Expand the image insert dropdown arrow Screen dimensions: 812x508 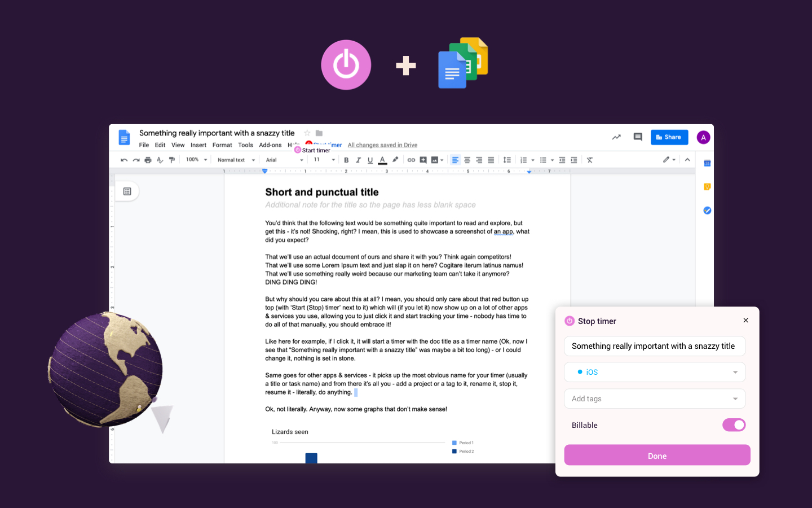tap(442, 160)
